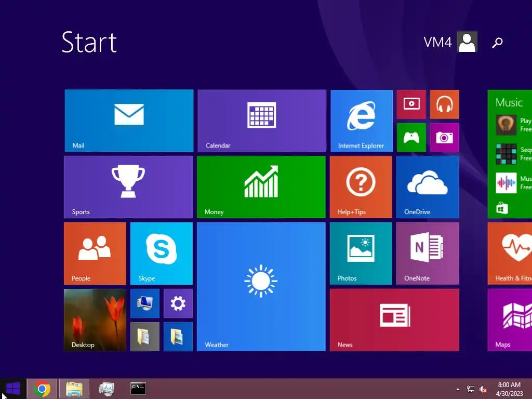
Task: Open the gray folder small tile
Action: [x=145, y=337]
